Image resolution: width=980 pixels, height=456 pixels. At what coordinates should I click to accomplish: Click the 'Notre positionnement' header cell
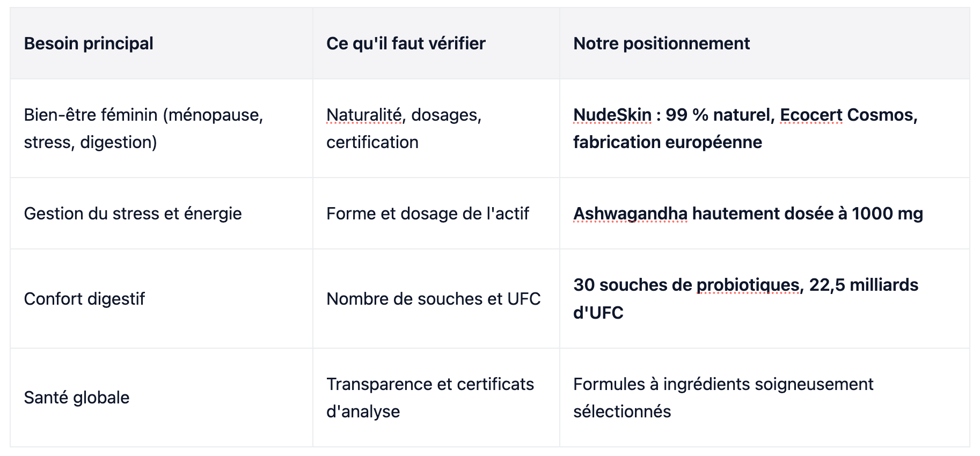coord(765,43)
